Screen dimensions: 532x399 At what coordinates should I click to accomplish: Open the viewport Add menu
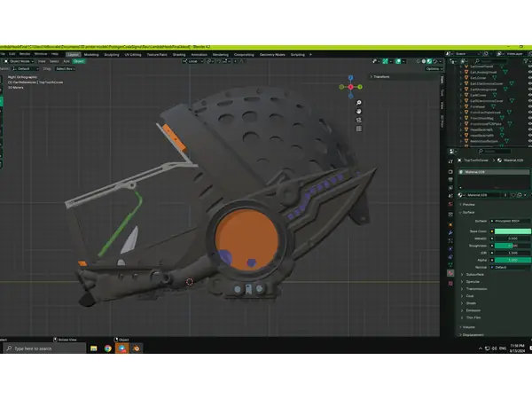(66, 61)
